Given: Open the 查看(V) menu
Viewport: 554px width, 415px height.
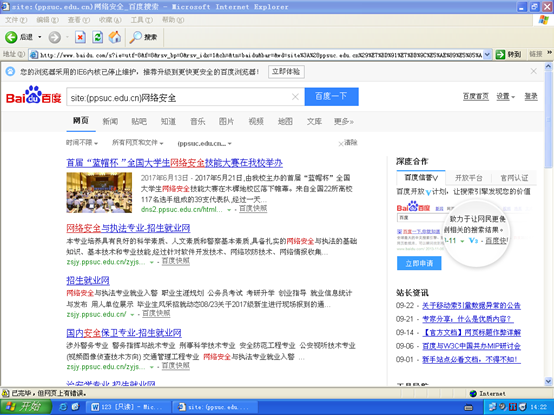Looking at the screenshot, I should pos(79,20).
